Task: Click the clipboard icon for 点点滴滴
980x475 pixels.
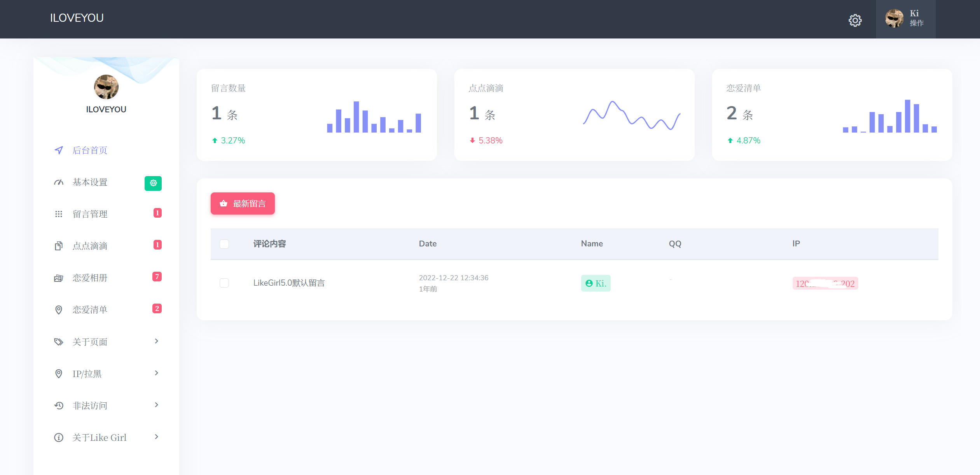Action: pos(59,246)
